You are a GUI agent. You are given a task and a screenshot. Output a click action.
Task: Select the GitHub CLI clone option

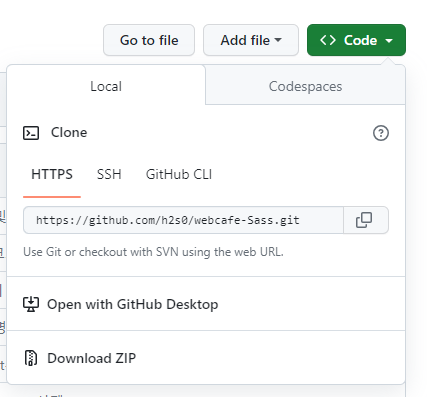coord(179,174)
